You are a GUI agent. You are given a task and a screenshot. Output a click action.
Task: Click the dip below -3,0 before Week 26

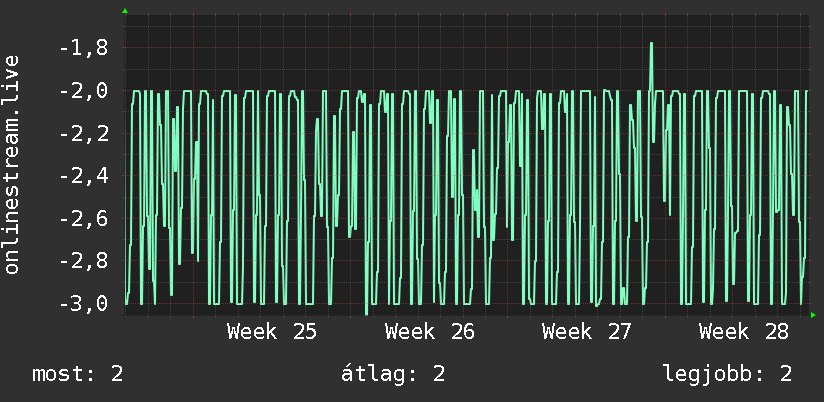point(366,313)
